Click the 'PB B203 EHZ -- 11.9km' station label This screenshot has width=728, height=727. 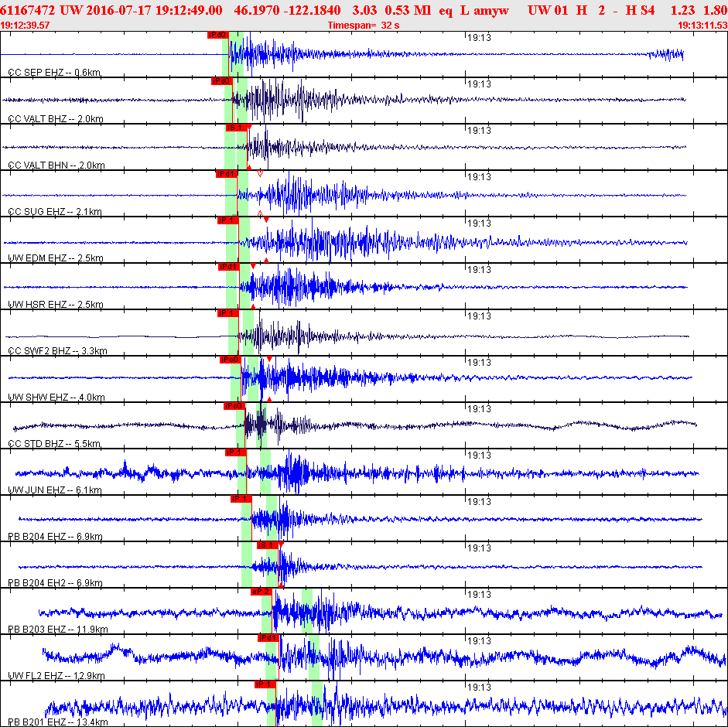[58, 630]
